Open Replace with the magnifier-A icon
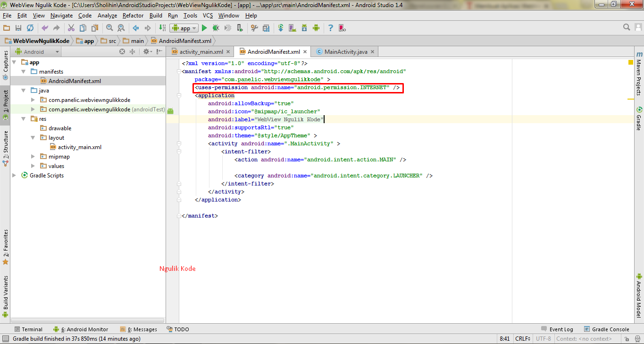Screen dimensions: 644x344 tap(121, 28)
